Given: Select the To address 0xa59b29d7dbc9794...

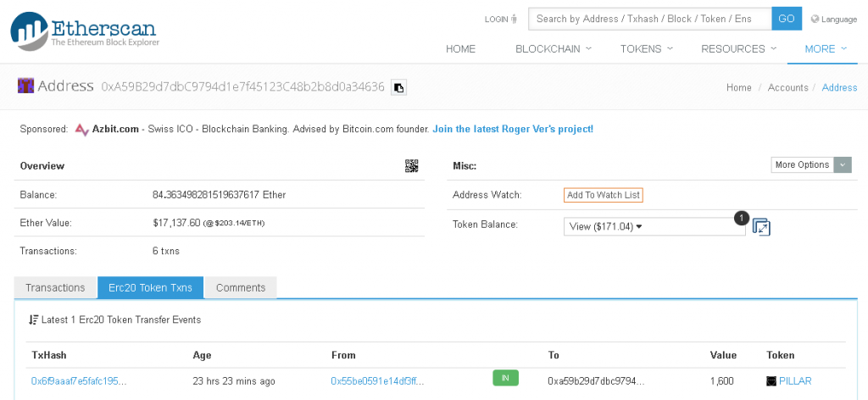Looking at the screenshot, I should pyautogui.click(x=596, y=381).
